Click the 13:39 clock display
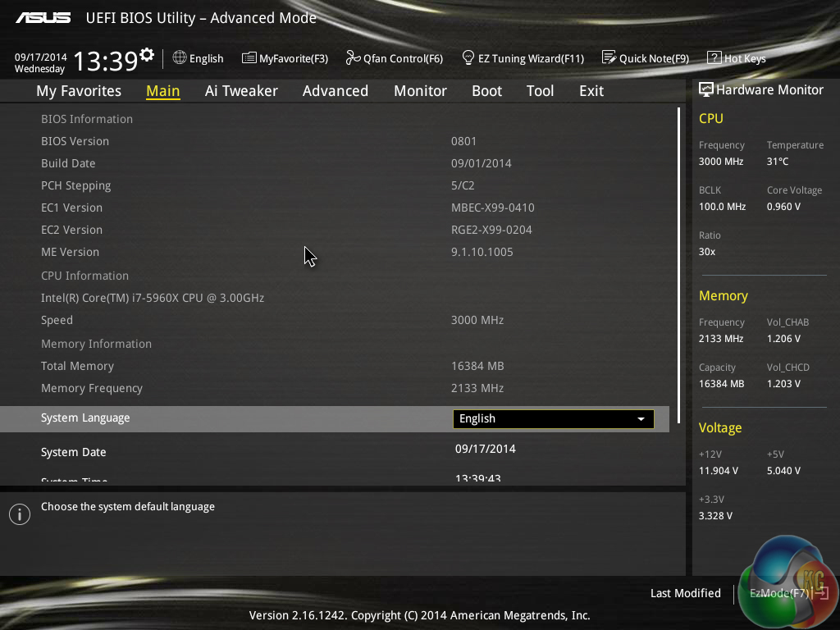The height and width of the screenshot is (630, 840). tap(106, 61)
